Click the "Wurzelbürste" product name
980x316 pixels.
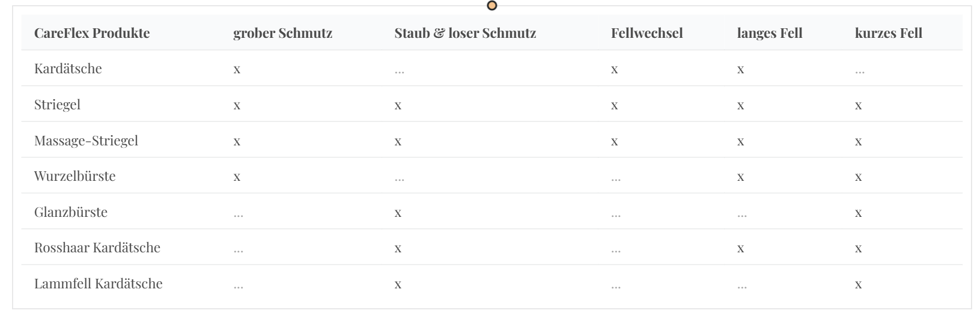(x=75, y=176)
